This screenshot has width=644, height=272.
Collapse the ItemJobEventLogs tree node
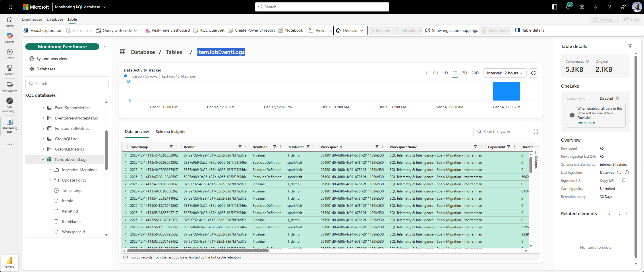(43, 159)
